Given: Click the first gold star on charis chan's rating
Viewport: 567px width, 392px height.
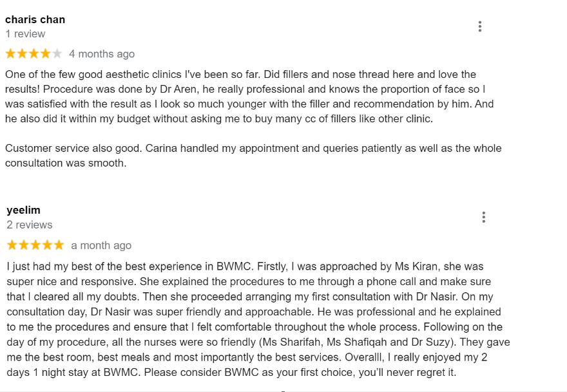Looking at the screenshot, I should 11,54.
